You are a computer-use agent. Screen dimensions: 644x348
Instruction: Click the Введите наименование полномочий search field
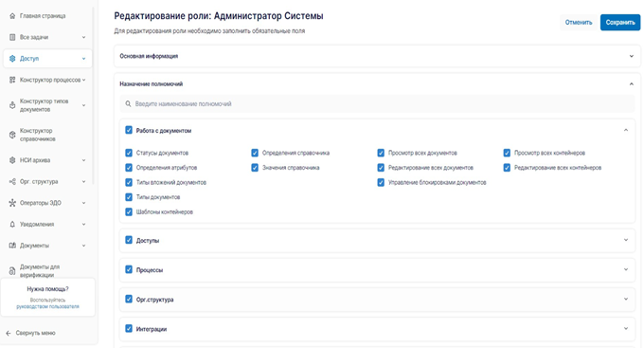click(377, 104)
